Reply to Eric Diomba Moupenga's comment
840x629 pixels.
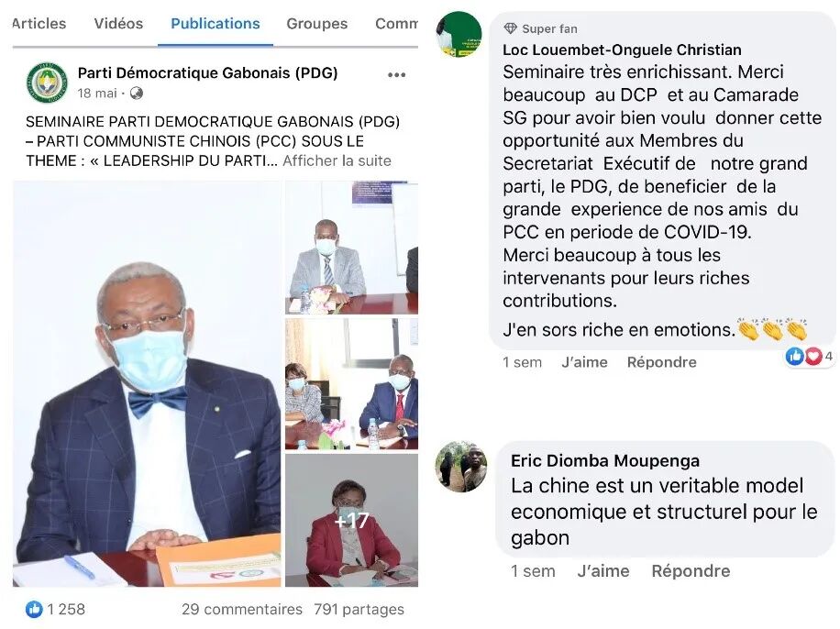click(691, 571)
